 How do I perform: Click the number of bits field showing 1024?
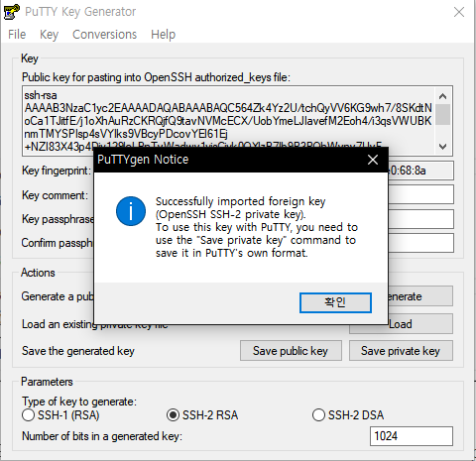(x=412, y=436)
